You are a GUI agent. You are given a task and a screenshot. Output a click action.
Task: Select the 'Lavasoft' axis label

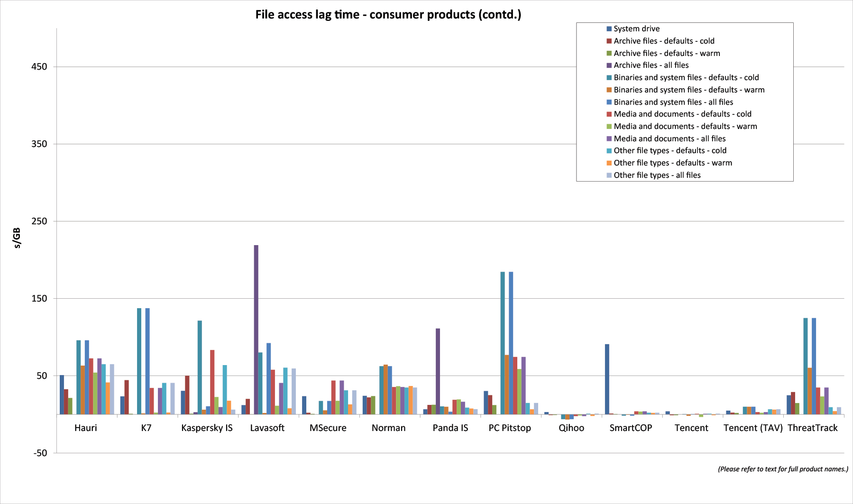(267, 428)
